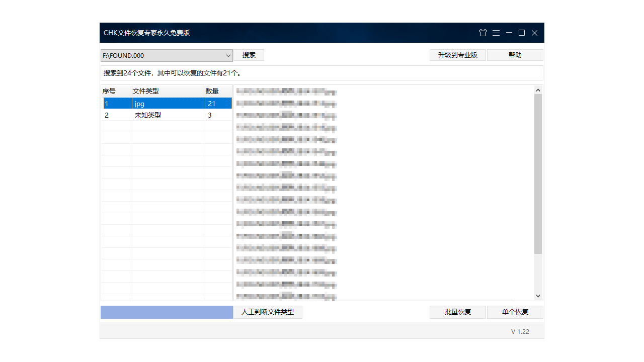
Task: Click 人工判断文件类型 button
Action: (268, 312)
